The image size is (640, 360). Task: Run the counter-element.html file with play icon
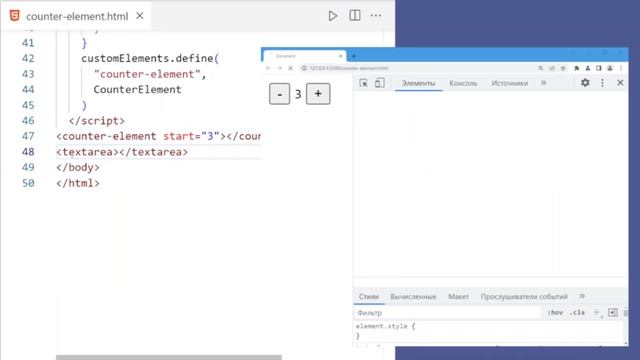333,16
